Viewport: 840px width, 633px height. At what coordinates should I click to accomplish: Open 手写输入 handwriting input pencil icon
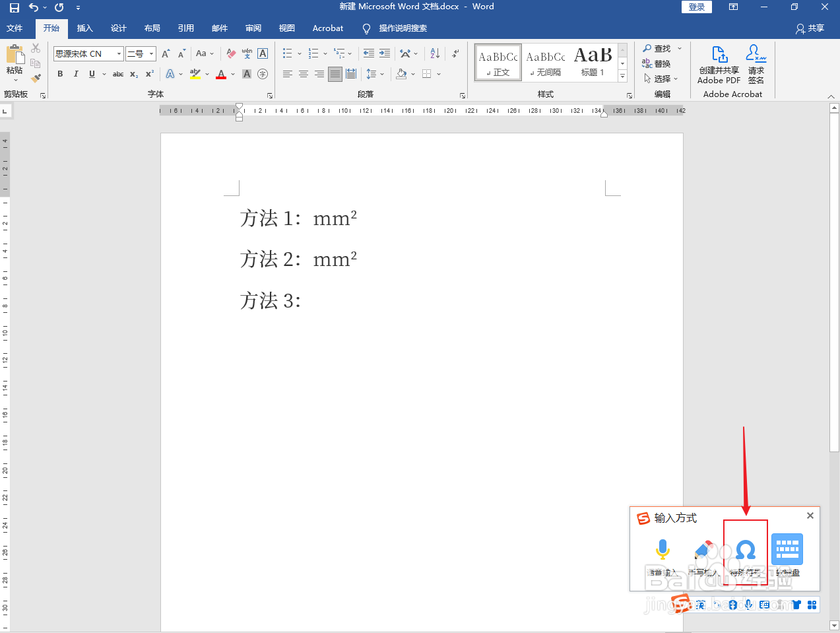coord(704,549)
